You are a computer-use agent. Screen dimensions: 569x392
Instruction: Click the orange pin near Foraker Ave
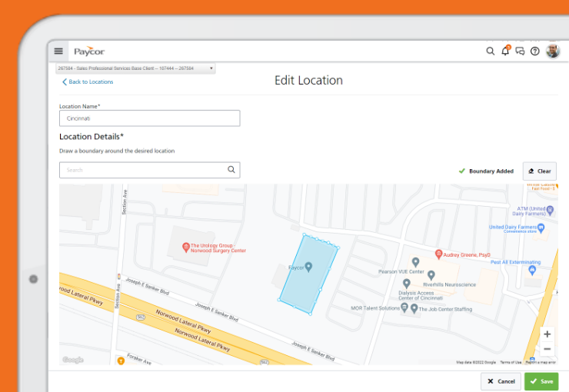coord(121,360)
